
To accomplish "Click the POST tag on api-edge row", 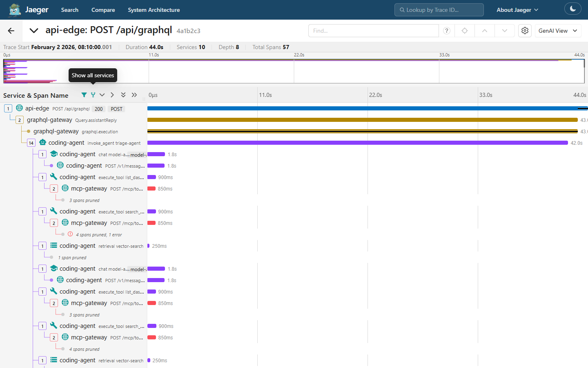I will tap(116, 109).
